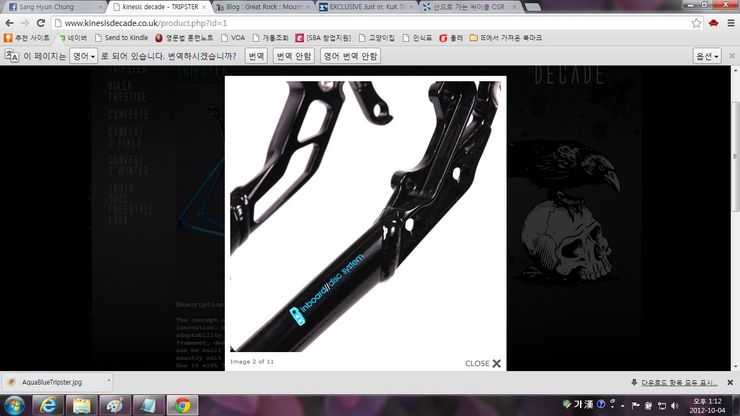Viewport: 740px width, 416px height.
Task: Open the 영문법 훈련노트 bookmark
Action: (x=184, y=38)
